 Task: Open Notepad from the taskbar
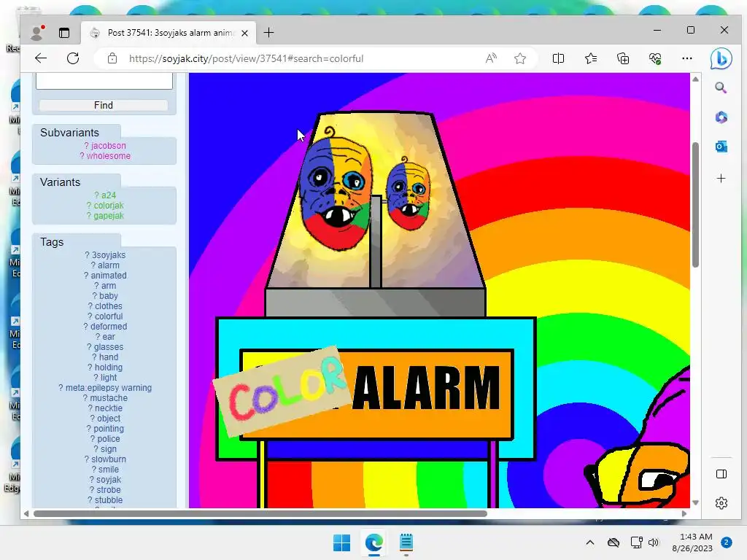(406, 542)
